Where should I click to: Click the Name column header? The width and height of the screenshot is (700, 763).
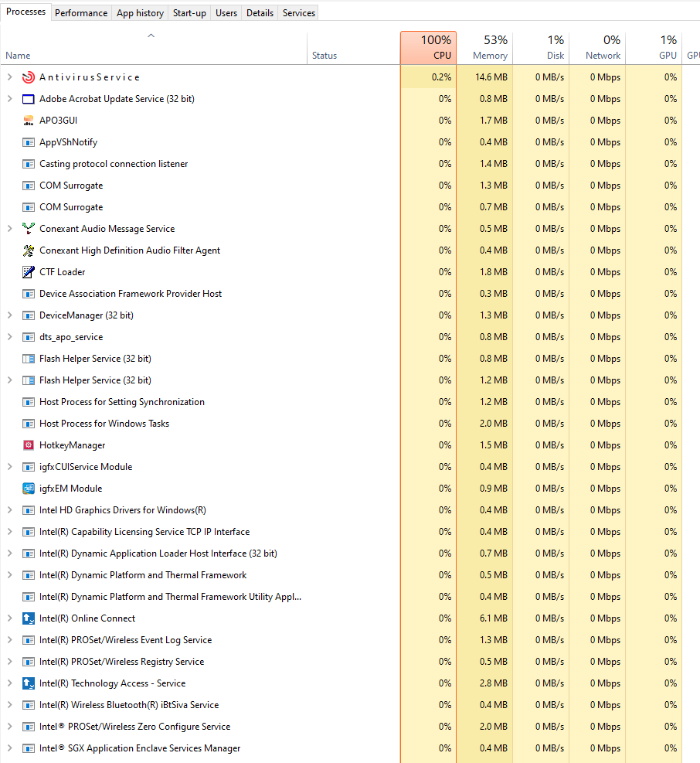tap(154, 48)
